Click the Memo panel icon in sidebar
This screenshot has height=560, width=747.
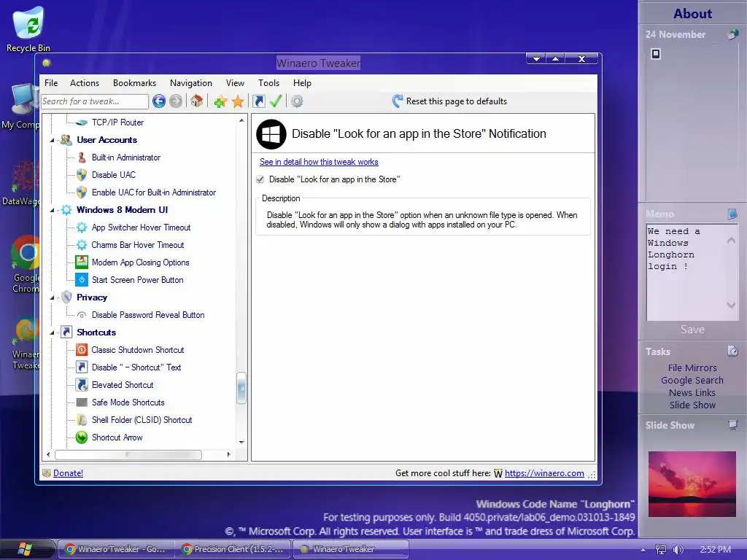[732, 214]
